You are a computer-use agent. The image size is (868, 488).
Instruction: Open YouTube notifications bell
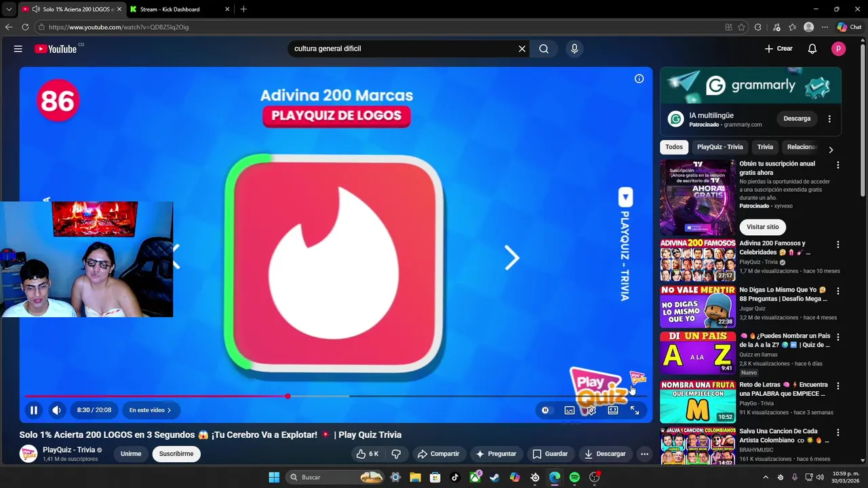[x=812, y=49]
